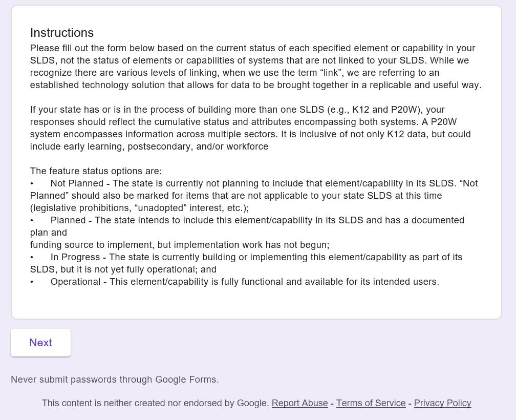516x420 pixels.
Task: Click the bullet dot before "Planned"
Action: coord(32,220)
